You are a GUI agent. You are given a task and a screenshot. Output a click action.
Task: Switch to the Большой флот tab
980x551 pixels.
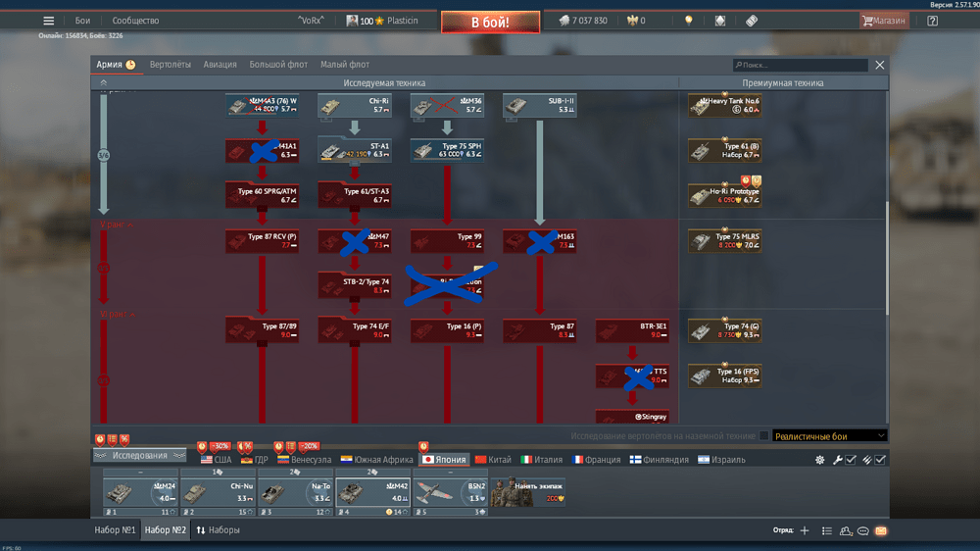click(278, 65)
